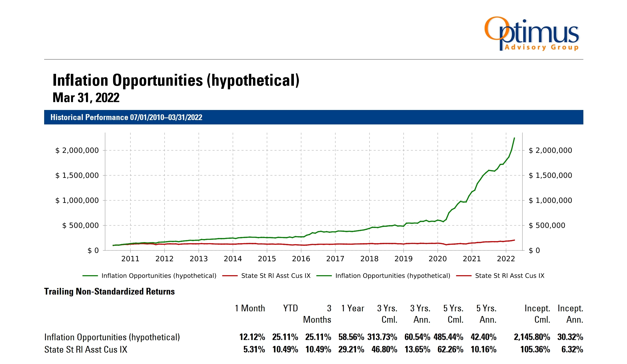Click the left $ 2,000,000 axis label
The height and width of the screenshot is (364, 627).
pos(77,150)
